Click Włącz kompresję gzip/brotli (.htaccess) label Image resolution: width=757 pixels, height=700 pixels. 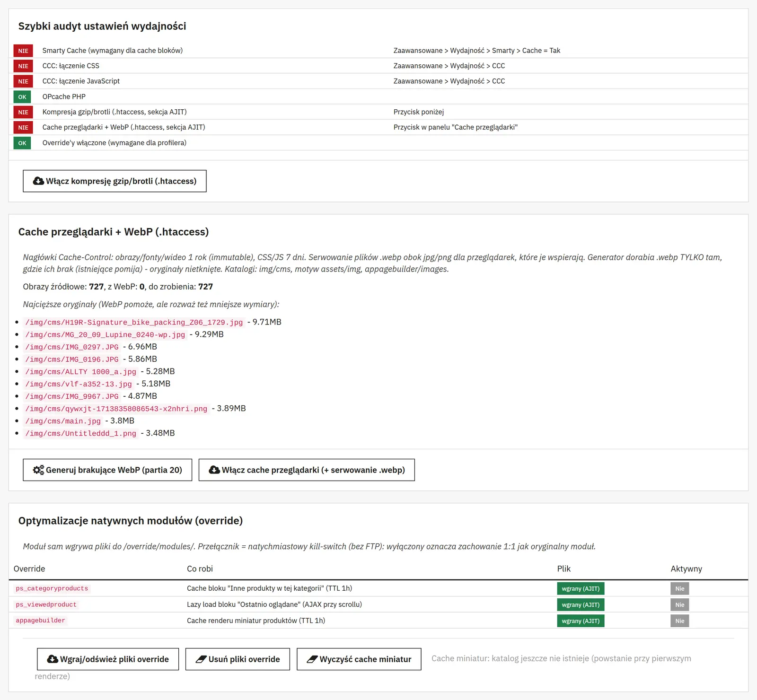pos(121,181)
